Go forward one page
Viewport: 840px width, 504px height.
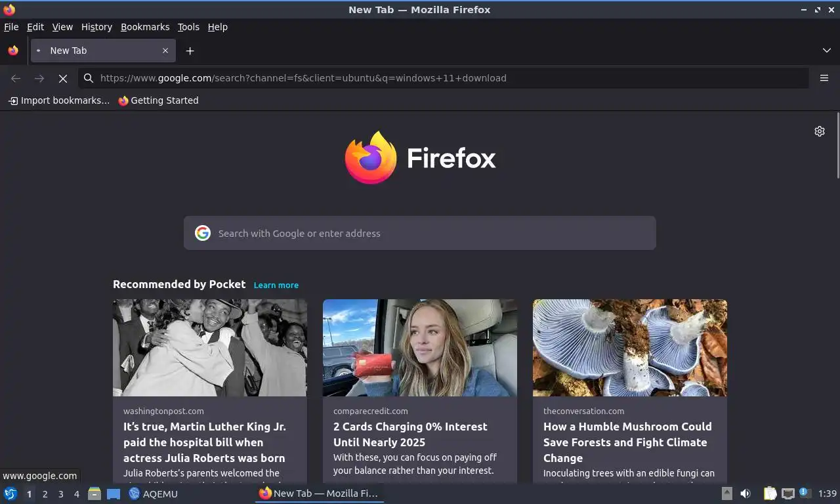pyautogui.click(x=39, y=78)
